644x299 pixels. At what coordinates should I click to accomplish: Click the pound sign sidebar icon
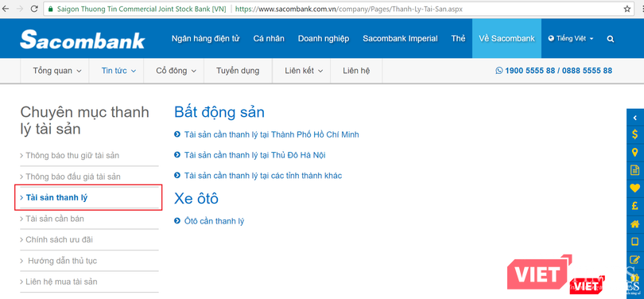click(x=635, y=205)
